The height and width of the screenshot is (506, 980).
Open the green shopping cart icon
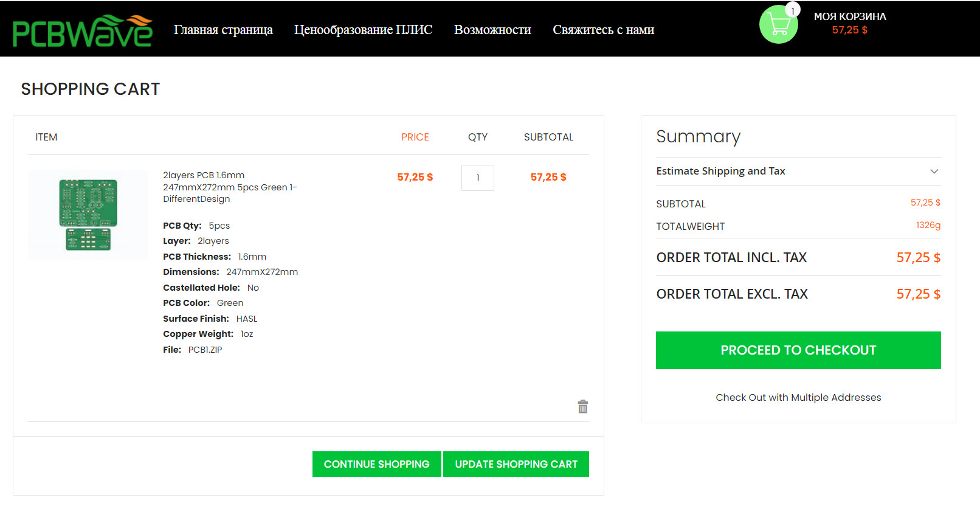(778, 26)
